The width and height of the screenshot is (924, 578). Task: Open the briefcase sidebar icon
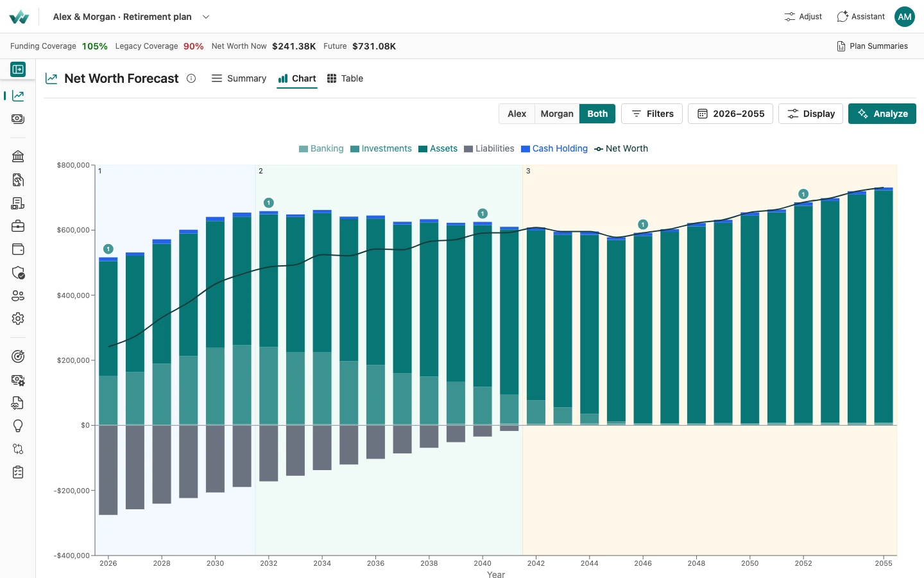[x=18, y=226]
